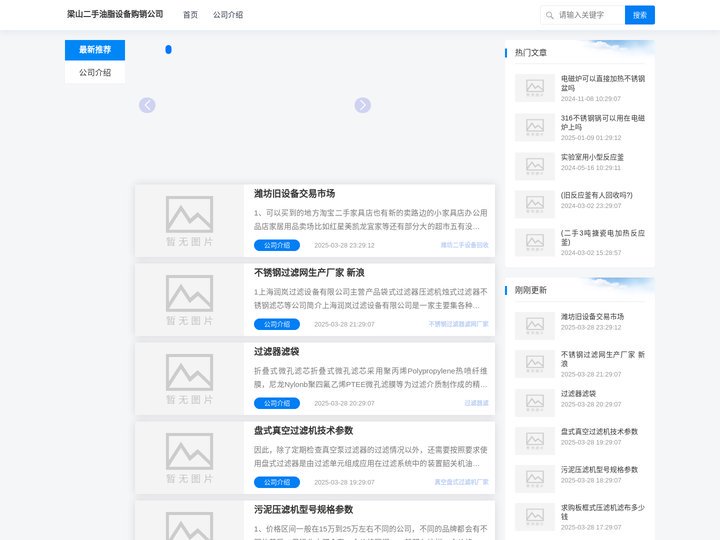Open hot article (二手3吨搪瓷电加热反应釜)

click(602, 237)
